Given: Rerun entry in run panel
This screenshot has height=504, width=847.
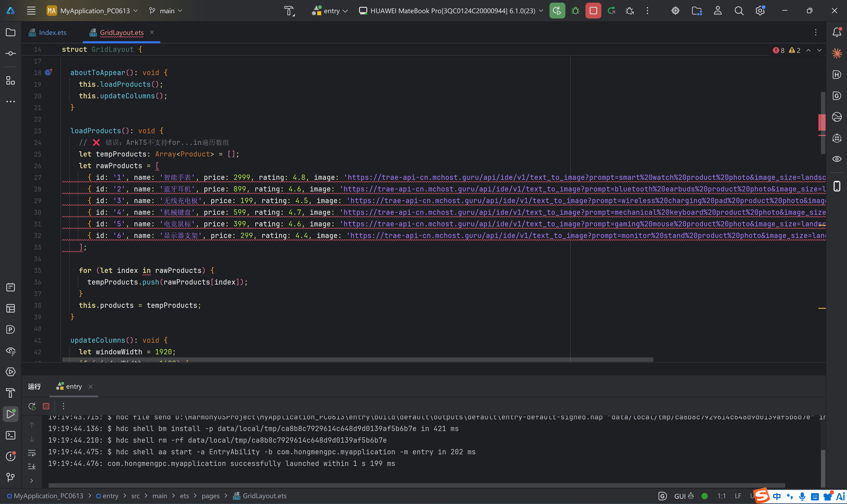Looking at the screenshot, I should tap(32, 406).
